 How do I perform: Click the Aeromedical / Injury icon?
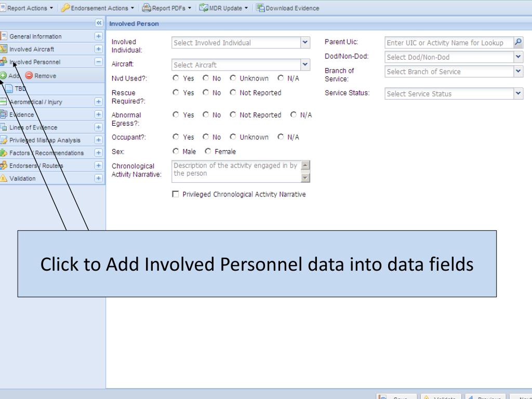point(4,101)
